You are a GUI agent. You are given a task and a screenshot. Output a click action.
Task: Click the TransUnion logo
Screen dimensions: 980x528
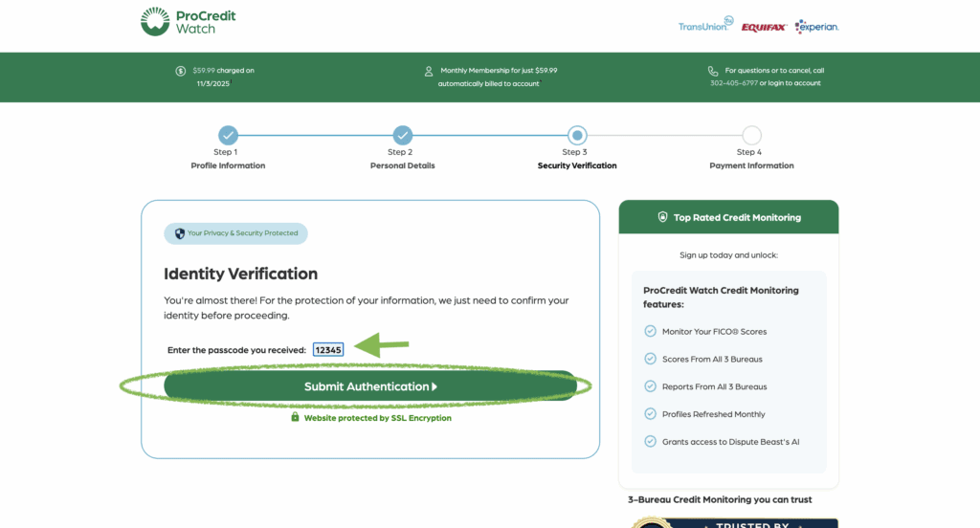pyautogui.click(x=705, y=26)
